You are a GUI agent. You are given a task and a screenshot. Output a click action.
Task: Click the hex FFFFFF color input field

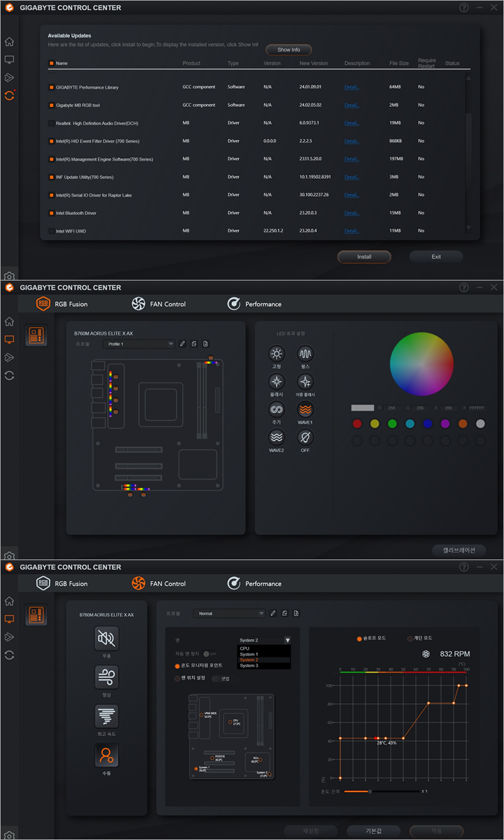pos(477,408)
